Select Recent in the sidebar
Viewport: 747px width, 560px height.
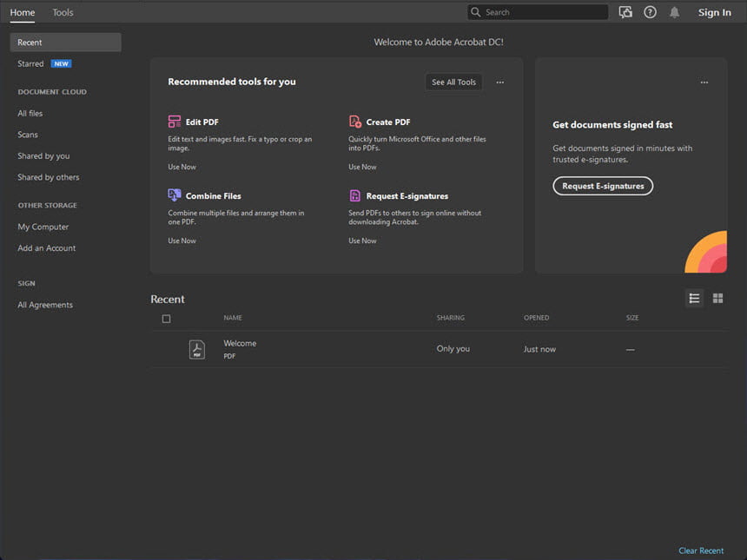[x=66, y=43]
